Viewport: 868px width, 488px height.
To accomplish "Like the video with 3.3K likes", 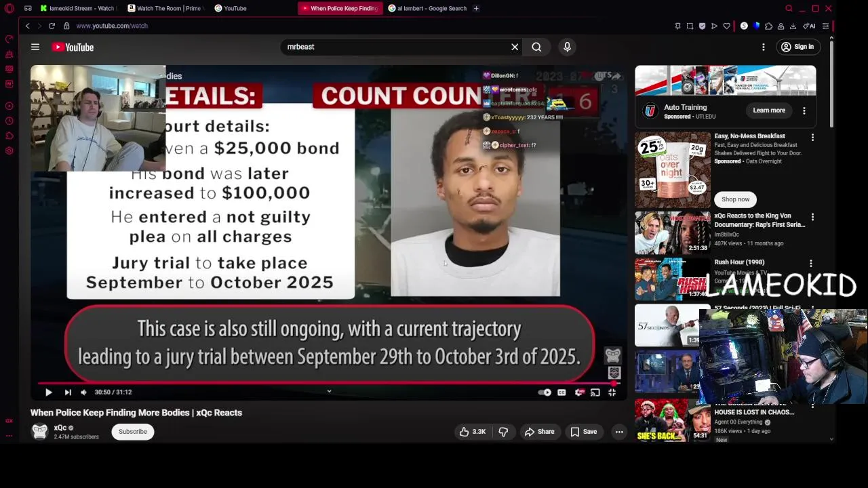I will point(472,432).
